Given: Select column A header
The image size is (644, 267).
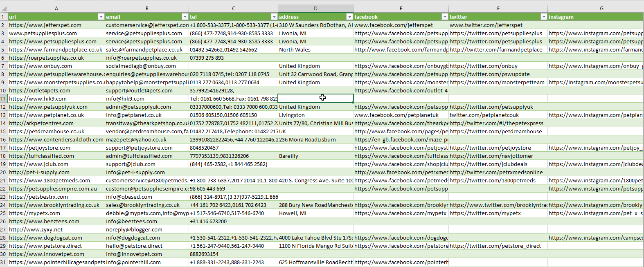Looking at the screenshot, I should click(x=56, y=8).
